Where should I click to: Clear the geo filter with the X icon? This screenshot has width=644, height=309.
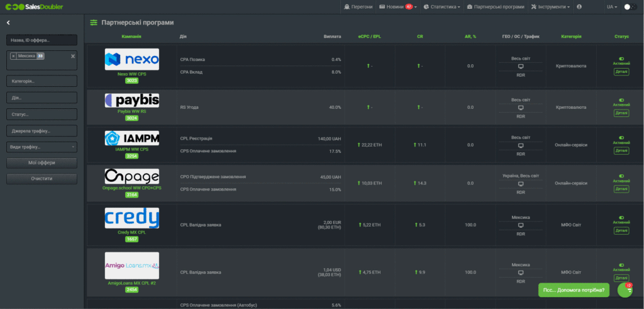click(72, 56)
